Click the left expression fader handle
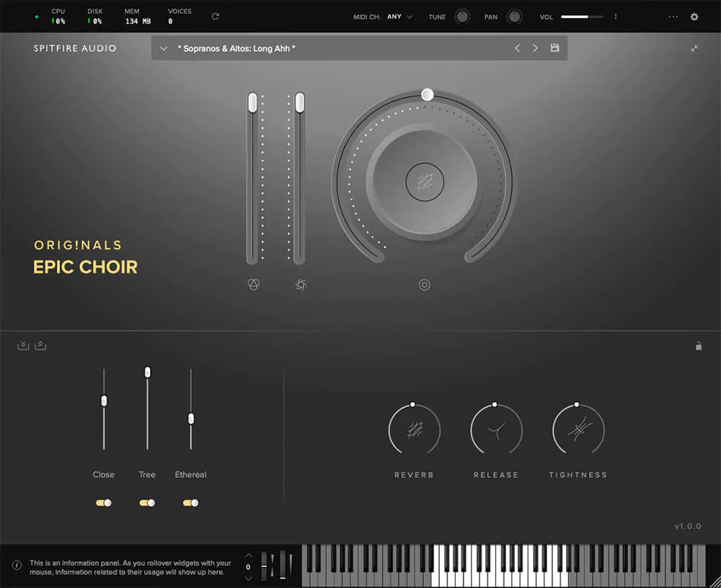Screen dimensions: 721x588 coord(252,102)
